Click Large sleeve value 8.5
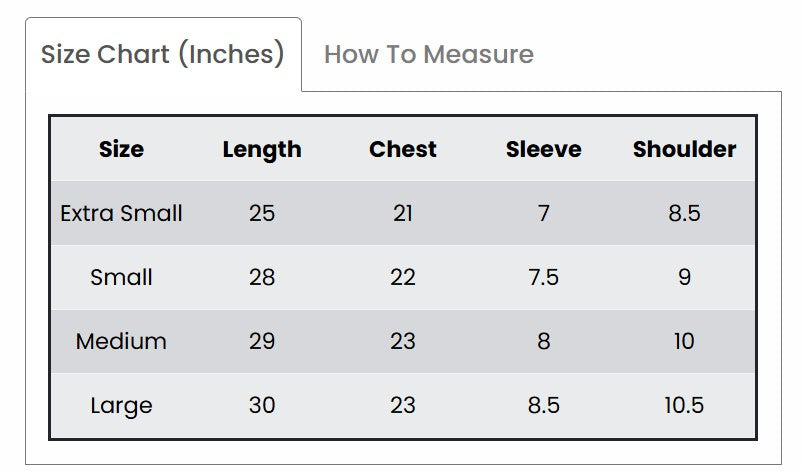This screenshot has width=802, height=471. coord(543,405)
